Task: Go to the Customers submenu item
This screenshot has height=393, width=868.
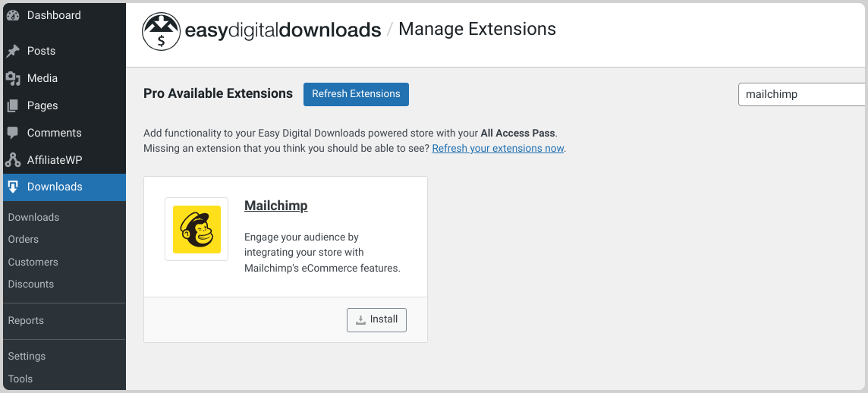Action: 33,262
